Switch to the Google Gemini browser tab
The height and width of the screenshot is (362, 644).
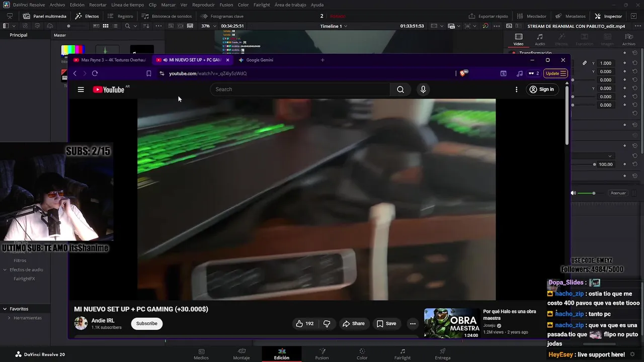[x=260, y=60]
